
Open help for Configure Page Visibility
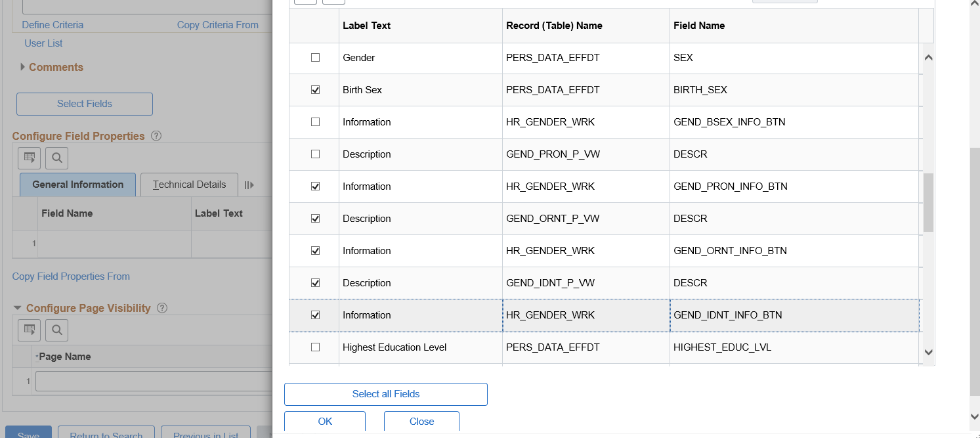(x=162, y=308)
